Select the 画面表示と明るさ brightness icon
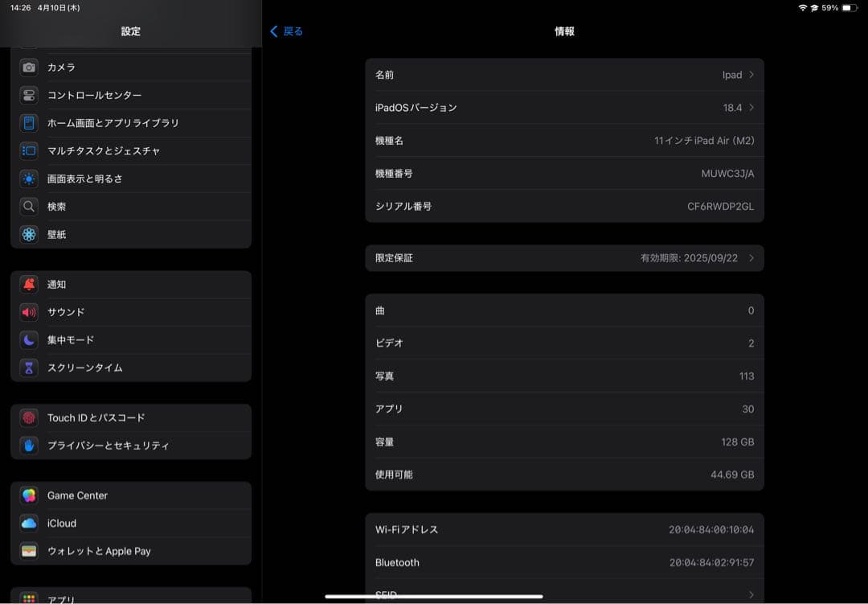The height and width of the screenshot is (604, 868). pyautogui.click(x=29, y=179)
